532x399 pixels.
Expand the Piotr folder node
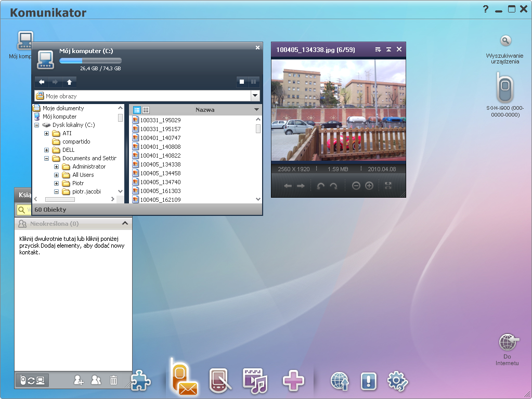coord(56,183)
